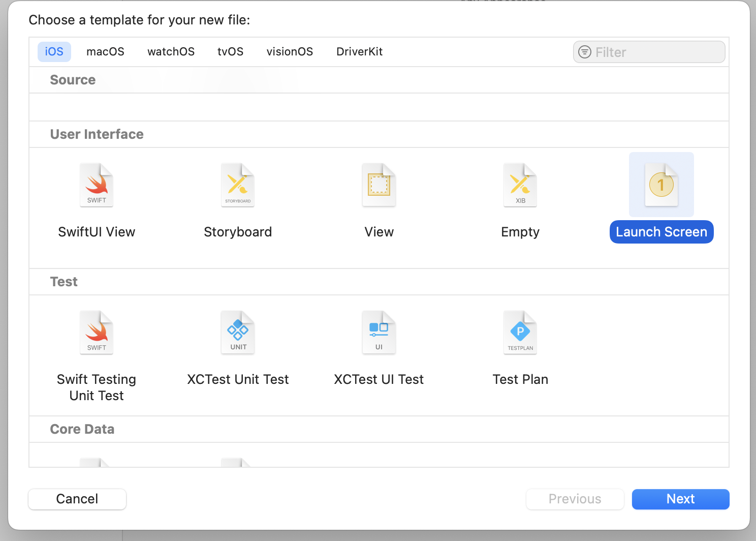
Task: Click the Next button
Action: (x=681, y=499)
